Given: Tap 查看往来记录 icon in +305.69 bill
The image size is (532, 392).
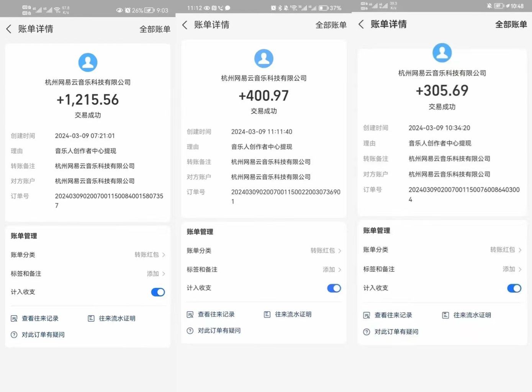Looking at the screenshot, I should click(x=367, y=315).
